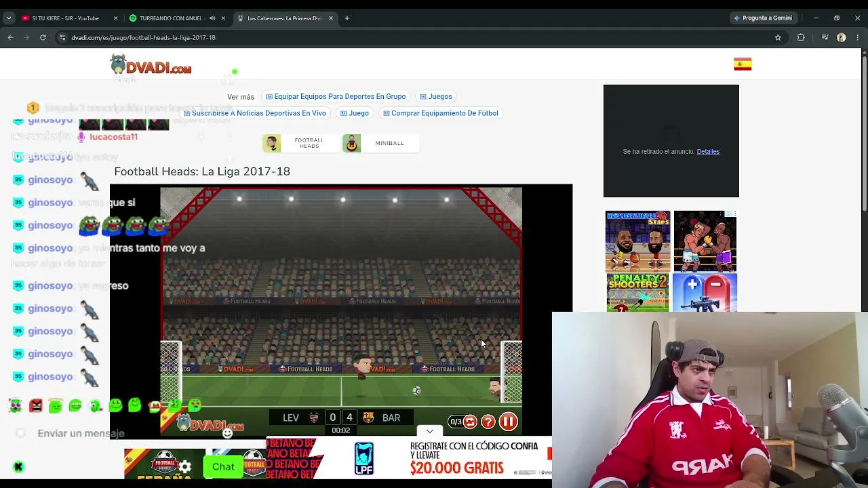Open the ad 'Detalles' link

pos(708,151)
